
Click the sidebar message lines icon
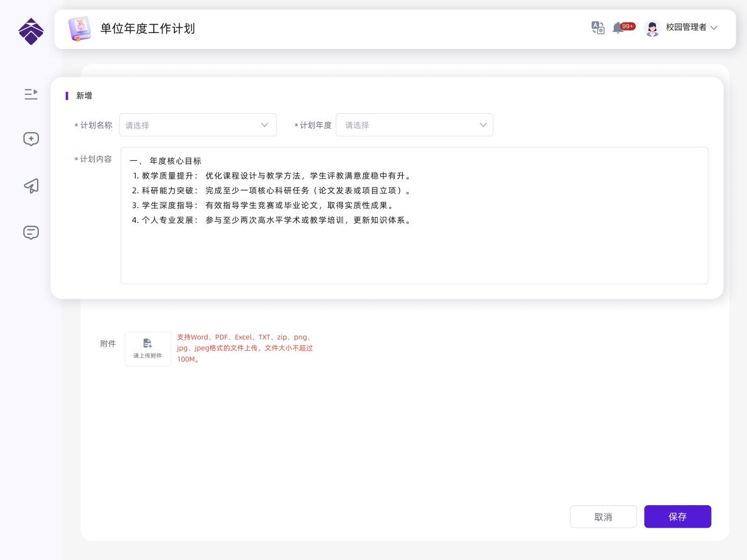pyautogui.click(x=31, y=233)
